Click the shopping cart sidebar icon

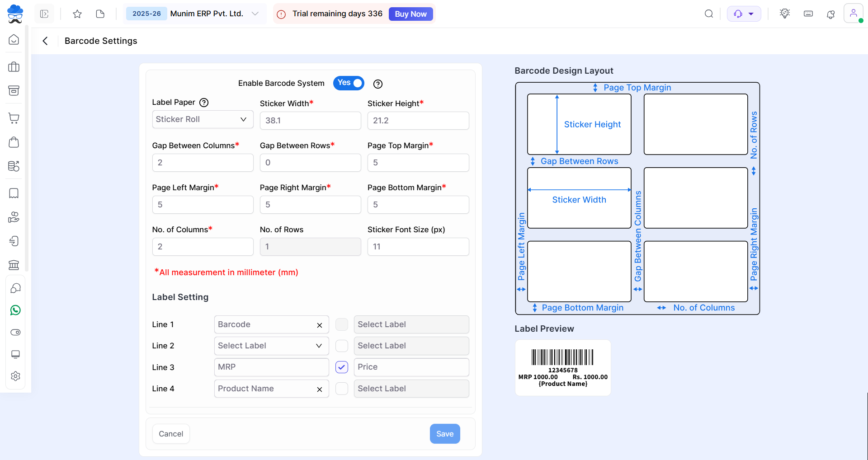tap(14, 119)
